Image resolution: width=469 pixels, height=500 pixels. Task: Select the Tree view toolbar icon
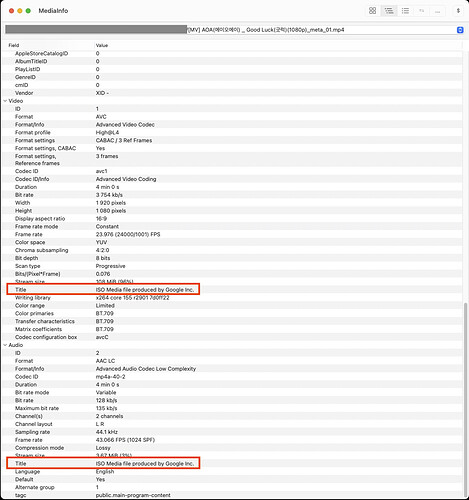(389, 11)
